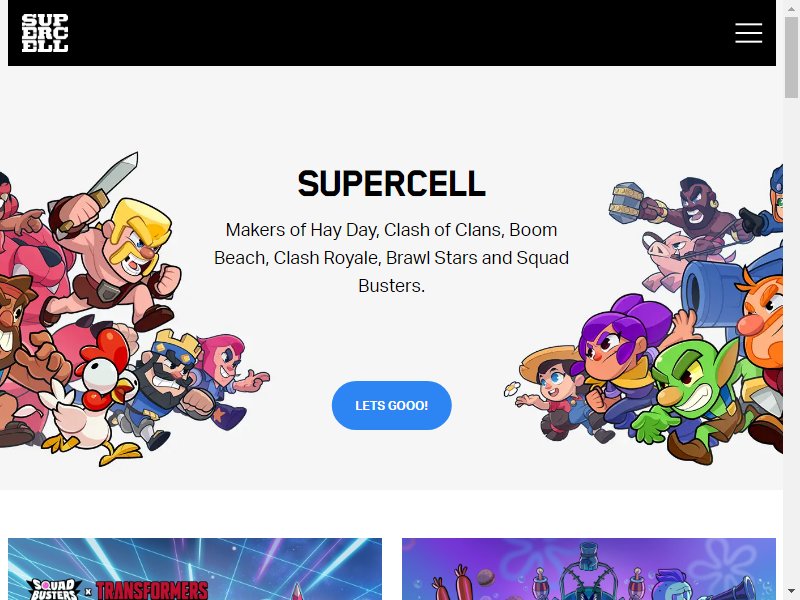Screen dimensions: 800x600
Task: Click the straw-hat kid character
Action: pos(554,393)
